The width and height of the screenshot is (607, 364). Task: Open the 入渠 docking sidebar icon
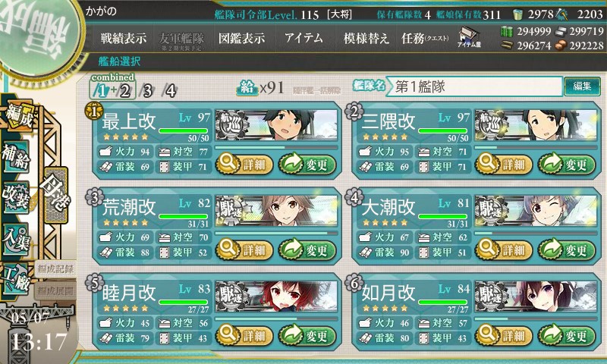click(x=16, y=238)
